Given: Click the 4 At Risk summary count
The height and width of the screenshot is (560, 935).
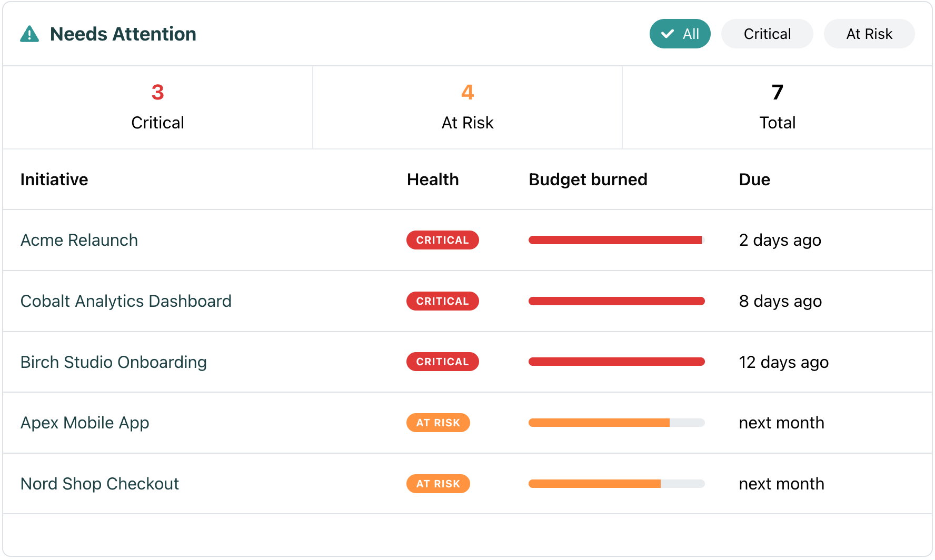Looking at the screenshot, I should click(468, 107).
